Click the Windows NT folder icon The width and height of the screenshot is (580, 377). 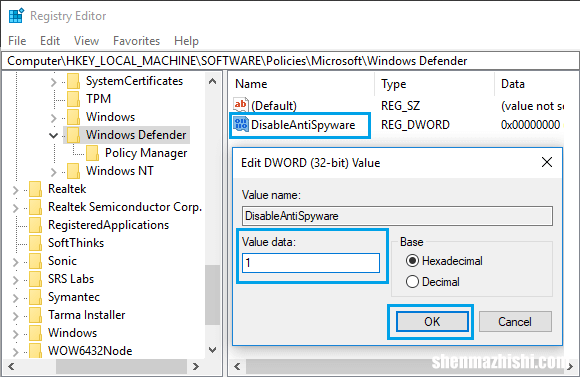coord(73,171)
